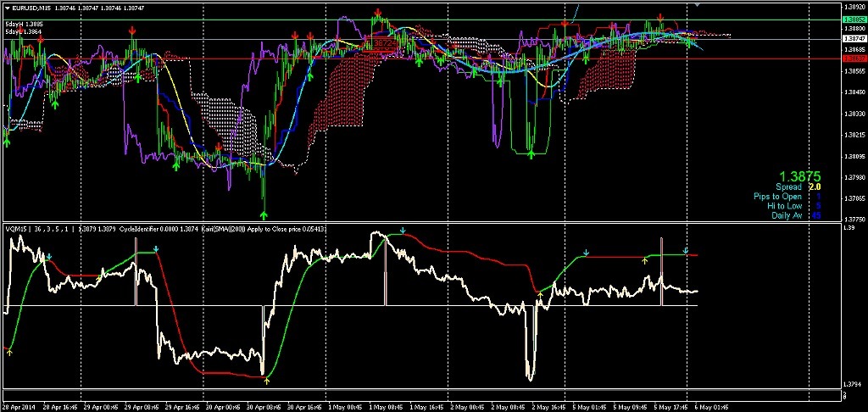Screen dimensions: 868x412
Task: Click the green buy arrow under the 2 May dip
Action: click(531, 156)
